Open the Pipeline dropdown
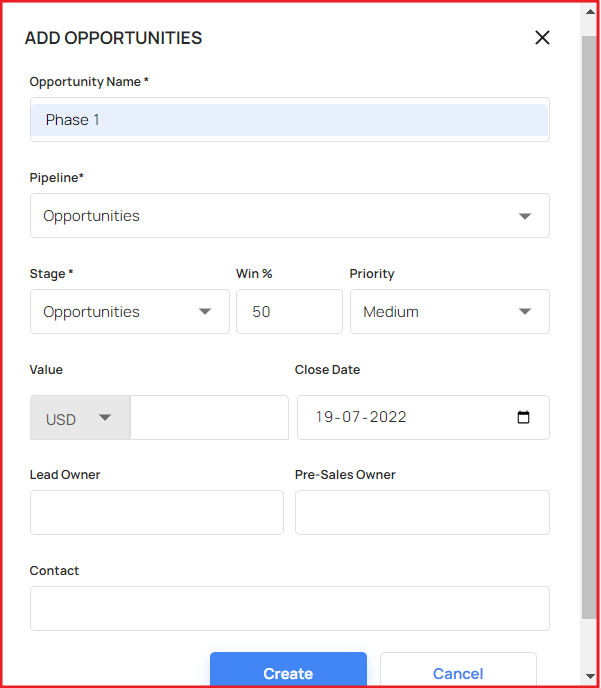Screen dimensions: 601x688 coord(290,215)
